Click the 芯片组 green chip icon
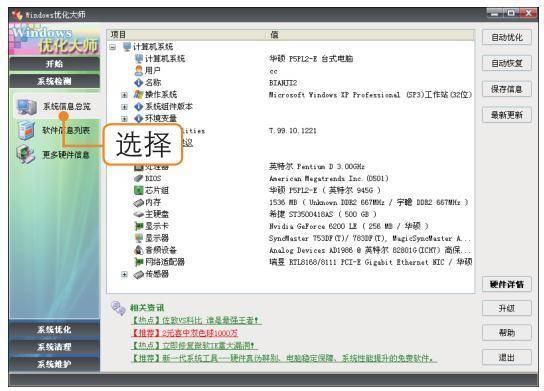 139,190
